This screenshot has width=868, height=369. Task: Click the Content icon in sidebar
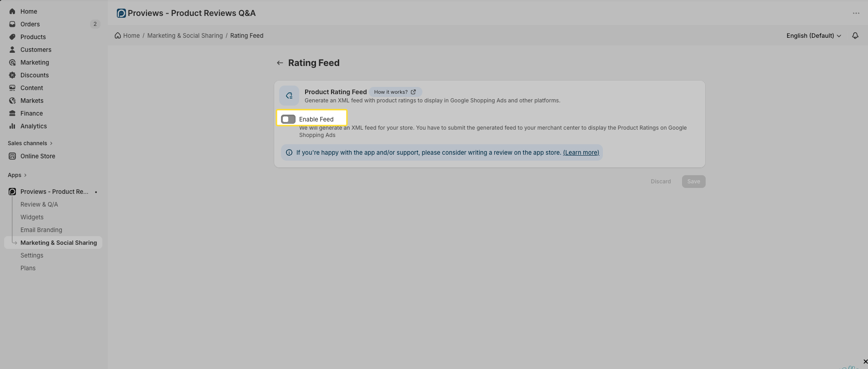click(x=12, y=88)
